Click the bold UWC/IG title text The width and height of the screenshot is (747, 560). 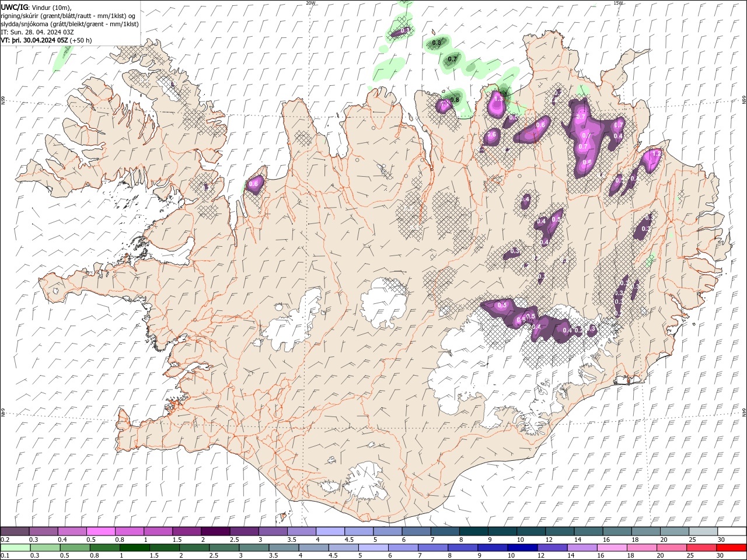click(14, 7)
